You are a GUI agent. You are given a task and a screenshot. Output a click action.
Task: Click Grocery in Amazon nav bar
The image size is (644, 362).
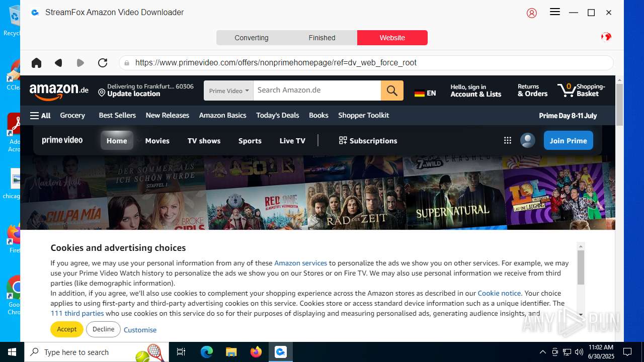pyautogui.click(x=72, y=115)
